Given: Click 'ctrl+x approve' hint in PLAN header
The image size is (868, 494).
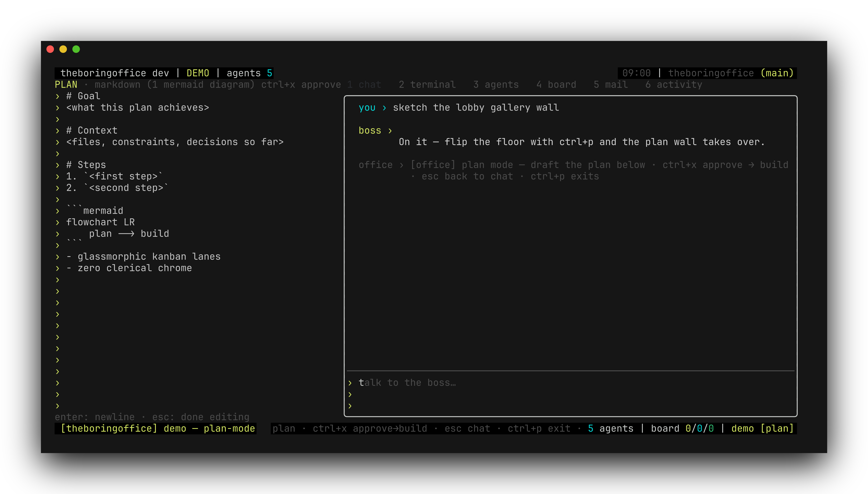Looking at the screenshot, I should pyautogui.click(x=301, y=84).
